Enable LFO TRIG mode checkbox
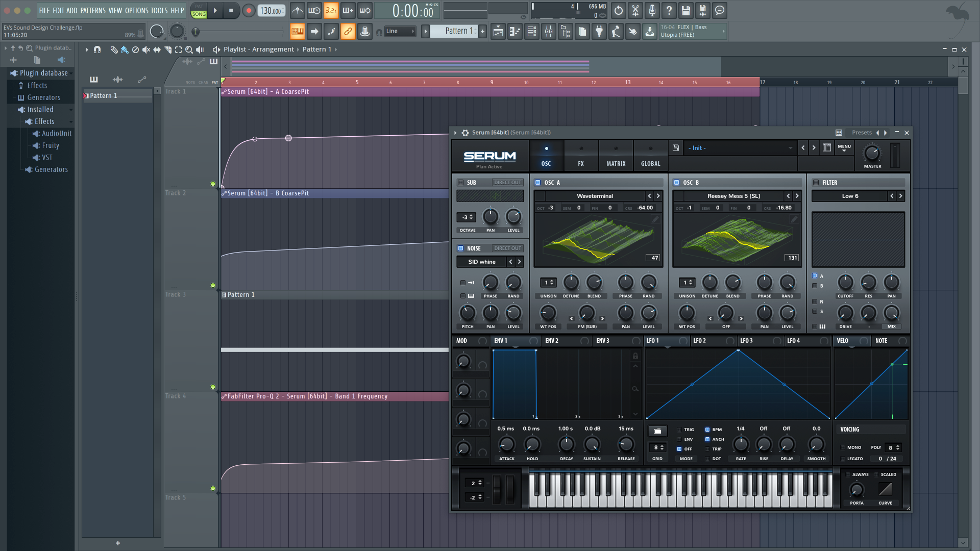Viewport: 980px width, 551px height. pos(679,430)
